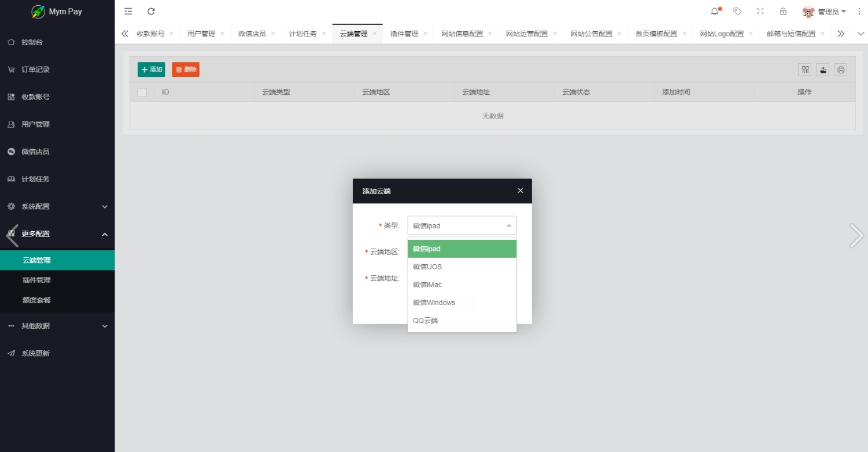Go to previous image with left arrow

pyautogui.click(x=12, y=235)
